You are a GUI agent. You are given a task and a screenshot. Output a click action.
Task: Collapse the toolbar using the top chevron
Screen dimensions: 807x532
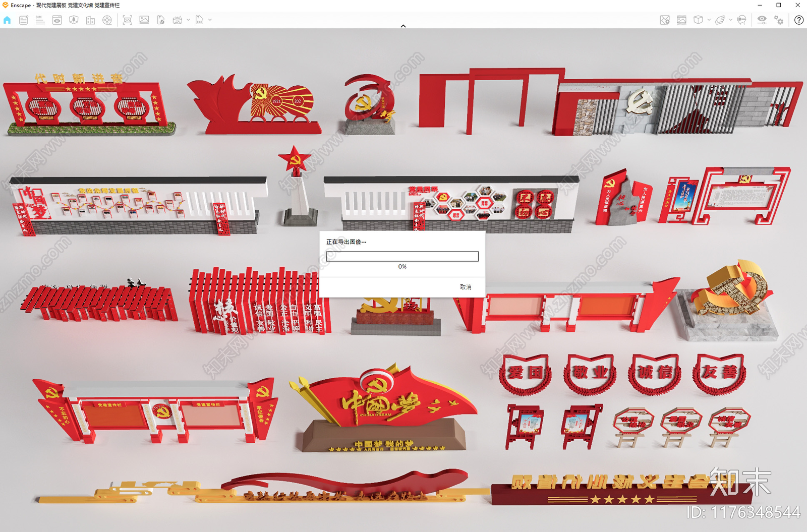[403, 26]
